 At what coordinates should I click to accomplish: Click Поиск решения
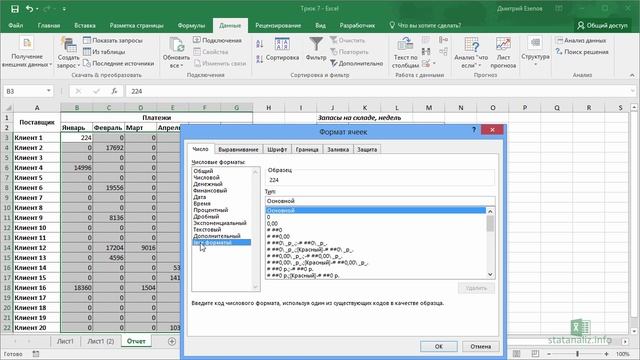(582, 52)
